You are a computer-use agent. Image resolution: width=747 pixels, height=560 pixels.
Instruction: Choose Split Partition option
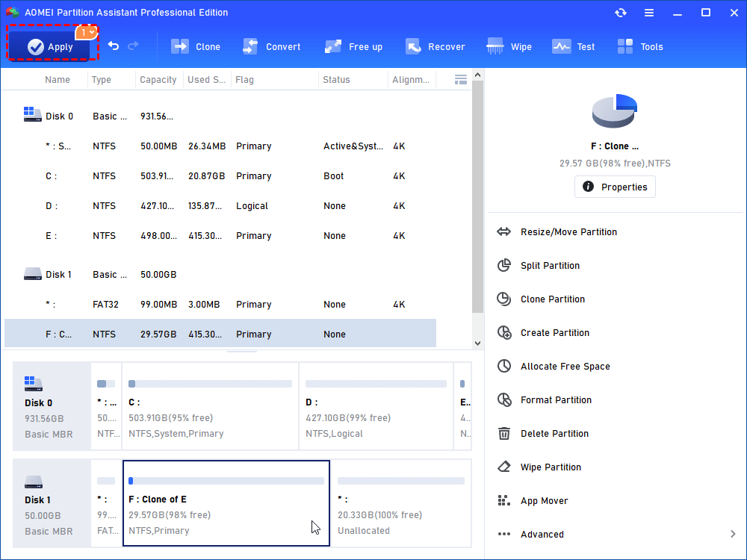tap(550, 265)
